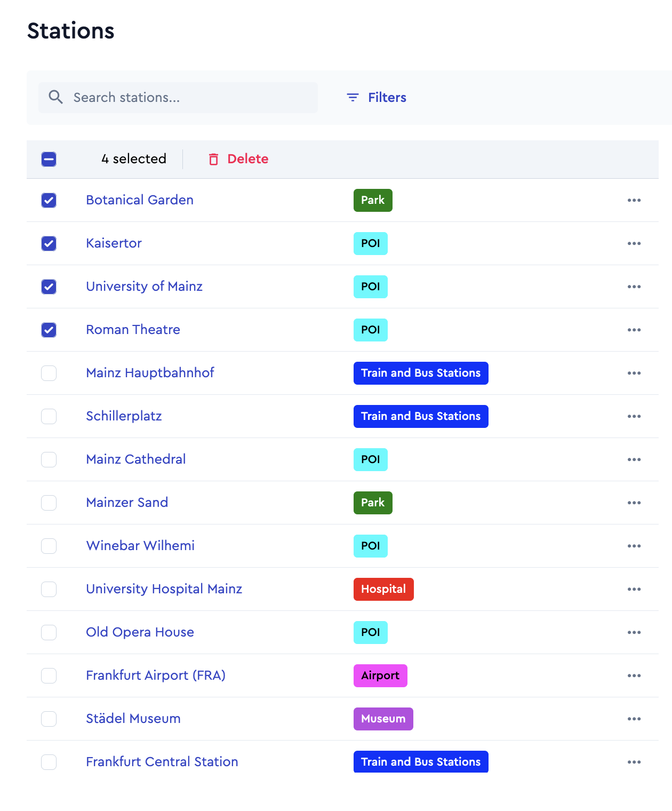
Task: Check the Mainz Hauptbahnhof checkbox
Action: point(49,373)
